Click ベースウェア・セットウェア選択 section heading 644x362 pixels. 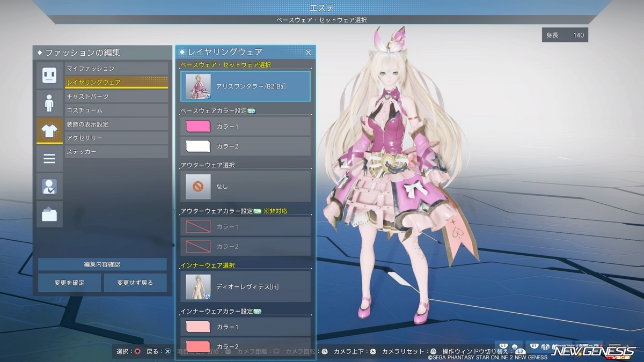225,65
